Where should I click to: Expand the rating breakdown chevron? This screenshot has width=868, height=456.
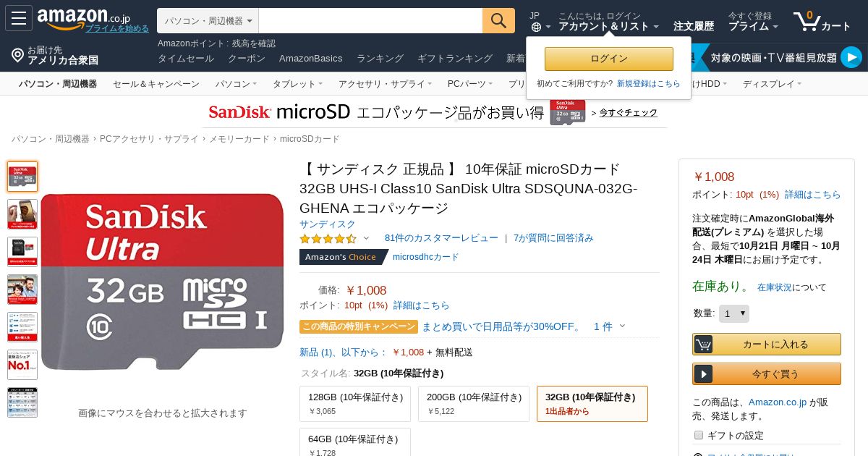coord(366,238)
